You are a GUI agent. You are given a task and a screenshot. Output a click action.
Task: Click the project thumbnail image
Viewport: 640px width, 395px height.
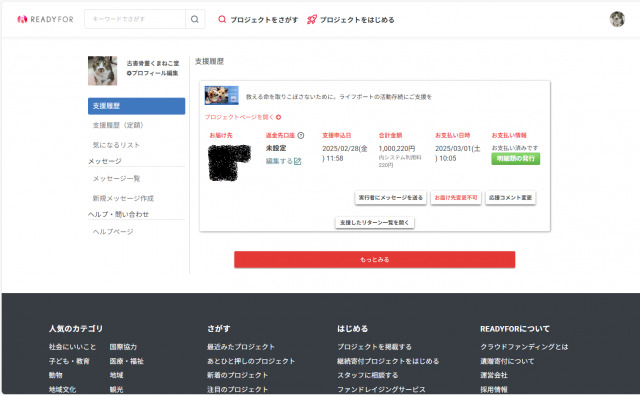click(x=221, y=95)
